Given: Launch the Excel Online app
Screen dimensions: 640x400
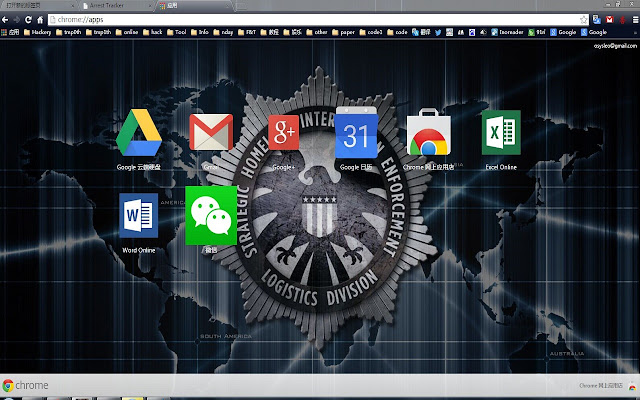Looking at the screenshot, I should 501,133.
